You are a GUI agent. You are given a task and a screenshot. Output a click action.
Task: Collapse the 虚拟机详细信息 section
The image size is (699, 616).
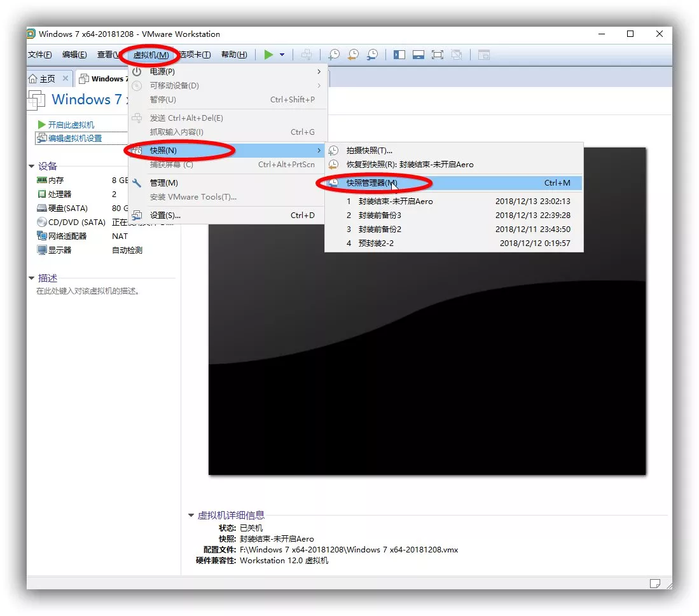coord(191,516)
